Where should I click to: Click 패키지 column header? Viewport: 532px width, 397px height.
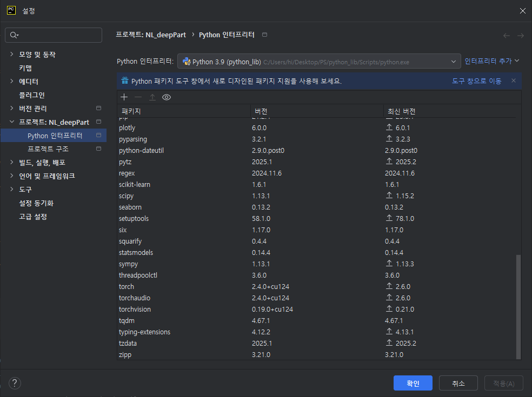tap(184, 111)
